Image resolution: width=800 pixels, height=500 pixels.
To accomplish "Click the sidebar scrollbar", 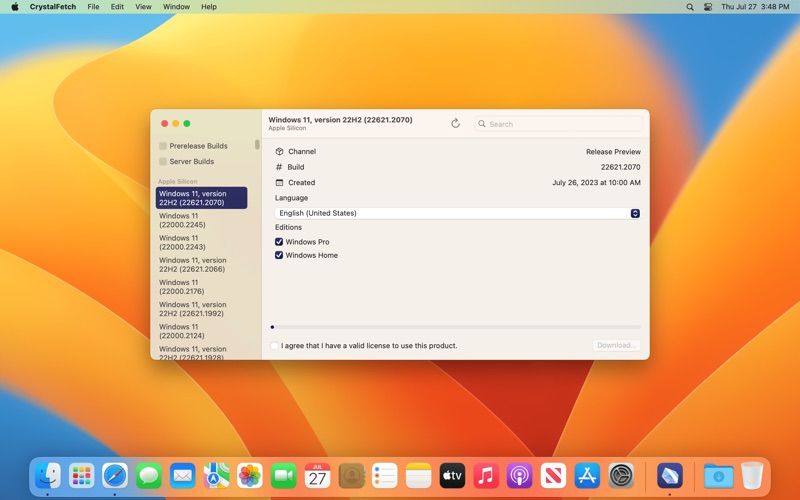I will pyautogui.click(x=257, y=144).
